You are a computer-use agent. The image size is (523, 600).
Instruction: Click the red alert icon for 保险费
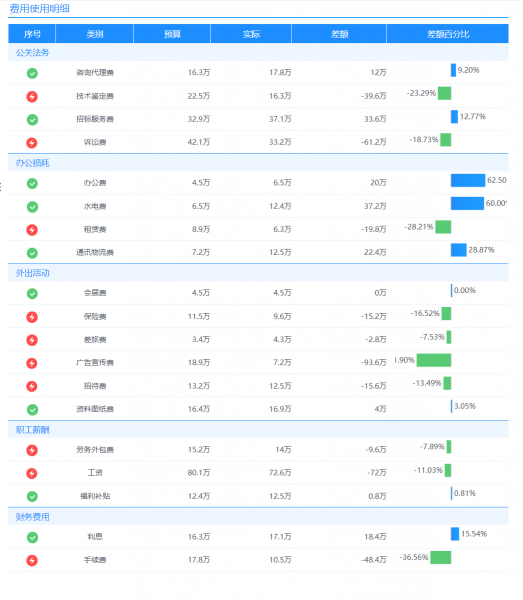(x=32, y=317)
